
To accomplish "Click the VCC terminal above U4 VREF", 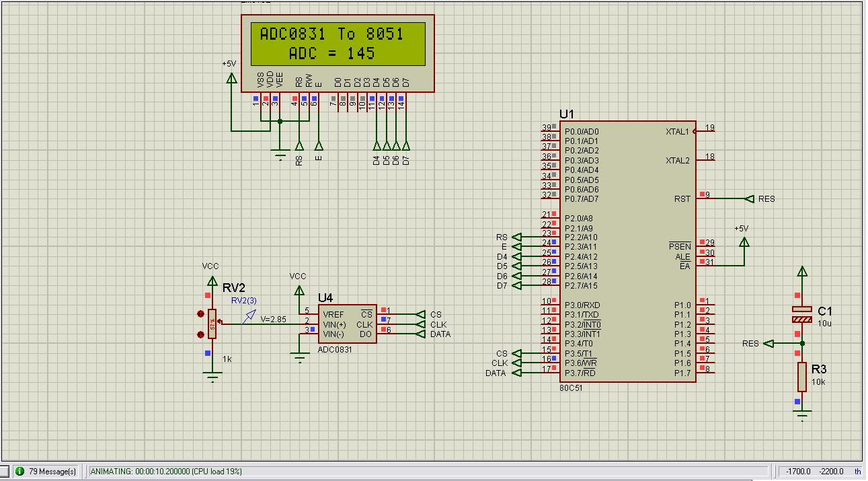I will coord(299,290).
